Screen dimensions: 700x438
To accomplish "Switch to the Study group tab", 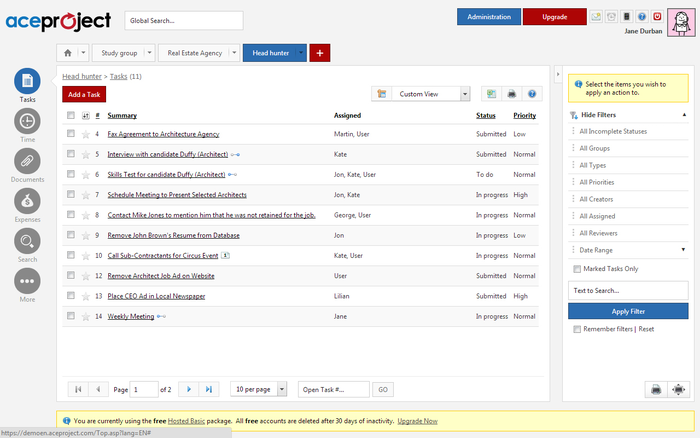I will click(x=121, y=52).
